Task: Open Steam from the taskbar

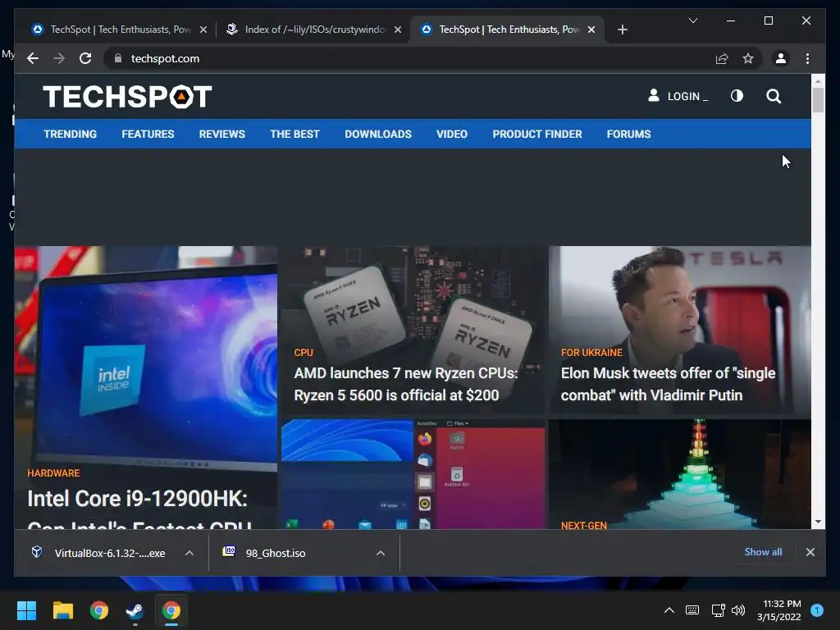Action: tap(135, 610)
